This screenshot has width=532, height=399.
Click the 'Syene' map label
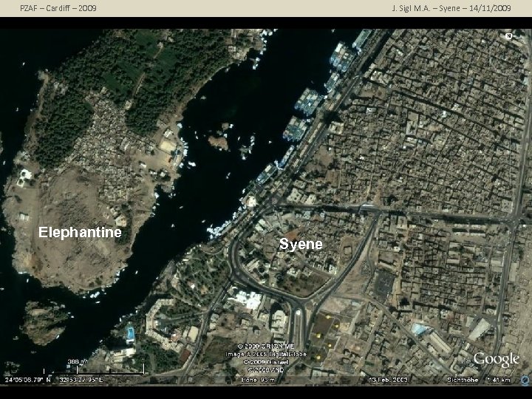[301, 245]
